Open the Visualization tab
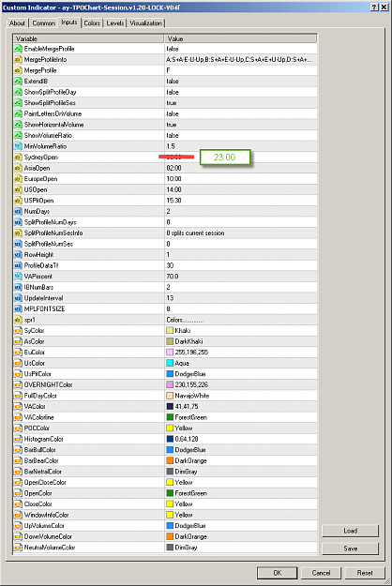Viewport: 392px width, 586px height. pos(145,23)
